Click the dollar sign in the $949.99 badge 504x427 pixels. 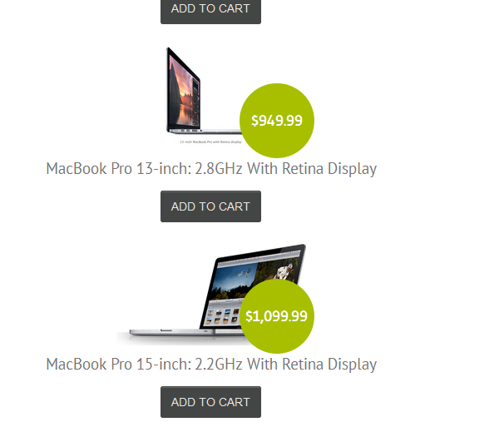click(x=254, y=121)
